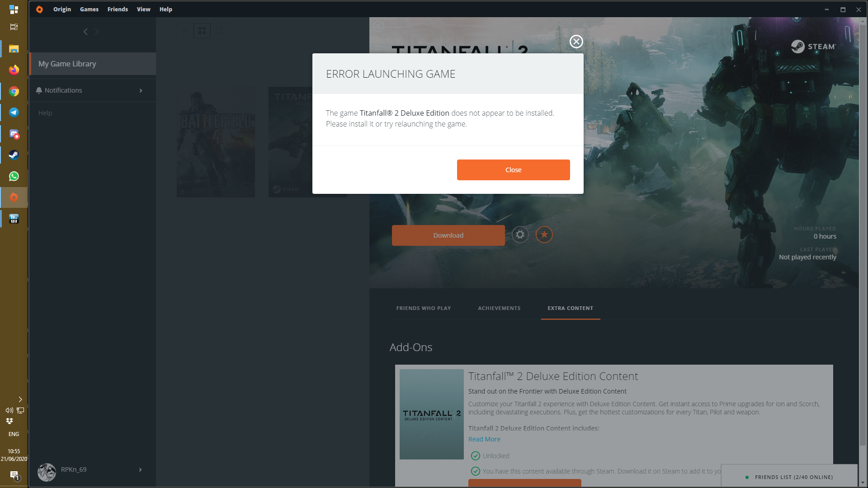Open File Explorer from taskbar
This screenshot has width=868, height=488.
pyautogui.click(x=14, y=49)
